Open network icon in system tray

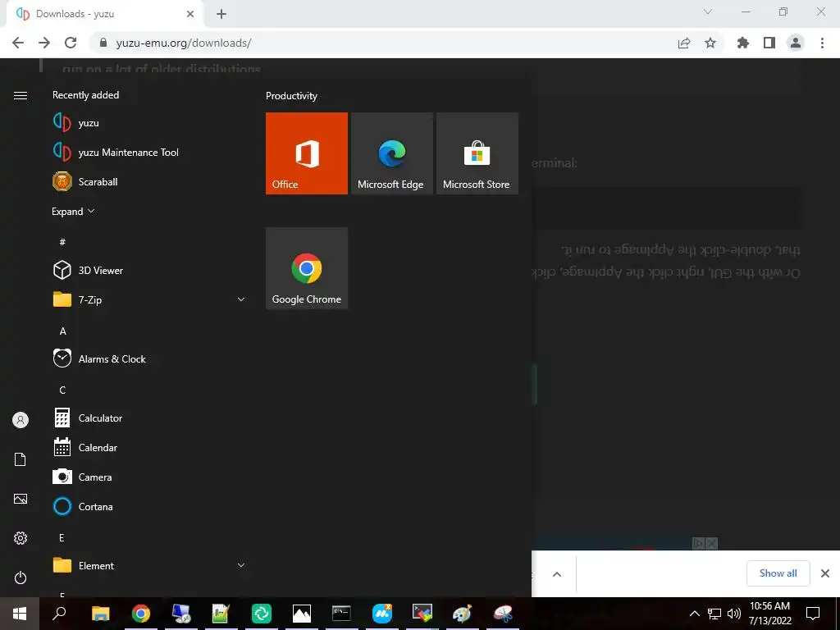coord(714,614)
